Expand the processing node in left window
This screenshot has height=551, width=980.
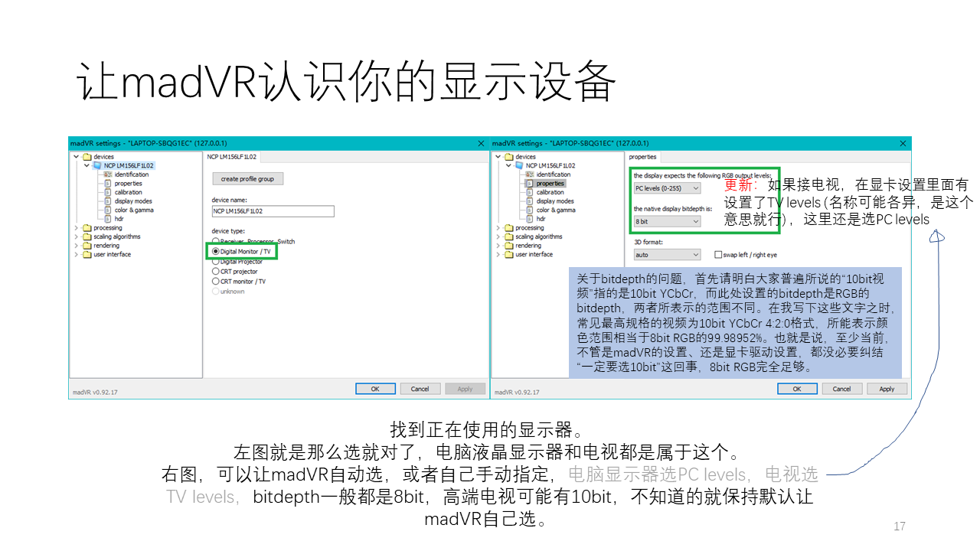pos(77,228)
